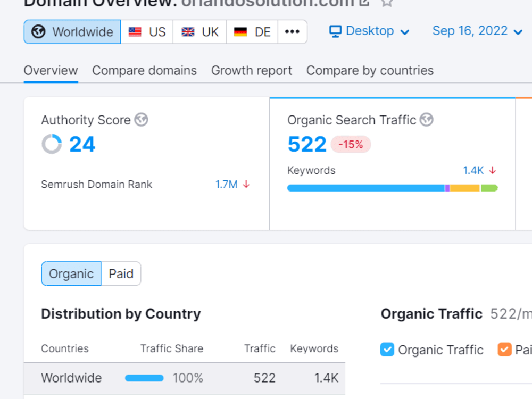Switch to Compare by countries tab
The width and height of the screenshot is (532, 399).
[370, 71]
